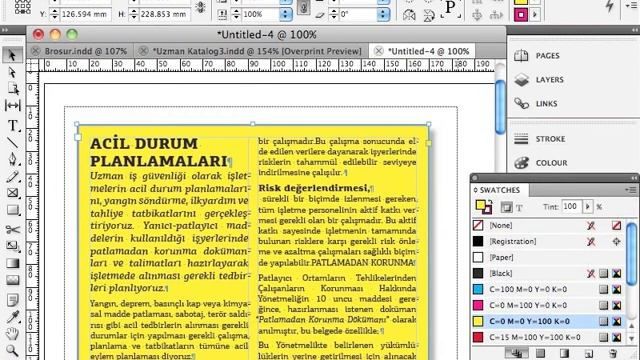Open the Tint slider arrow

coord(587,207)
